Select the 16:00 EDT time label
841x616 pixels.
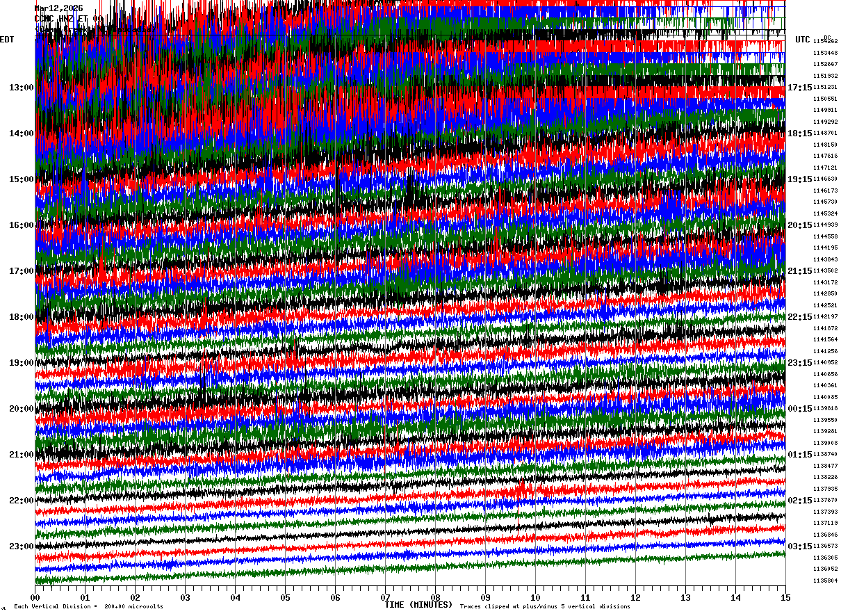[22, 225]
